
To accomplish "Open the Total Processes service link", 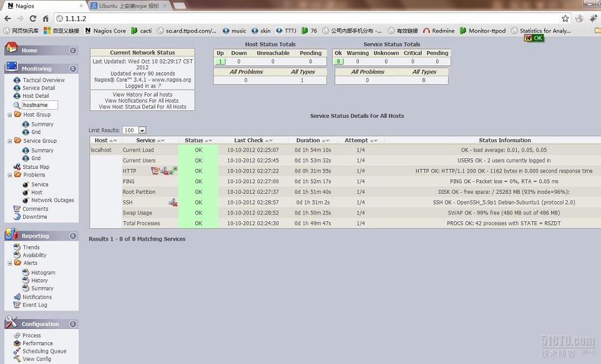I will 142,223.
